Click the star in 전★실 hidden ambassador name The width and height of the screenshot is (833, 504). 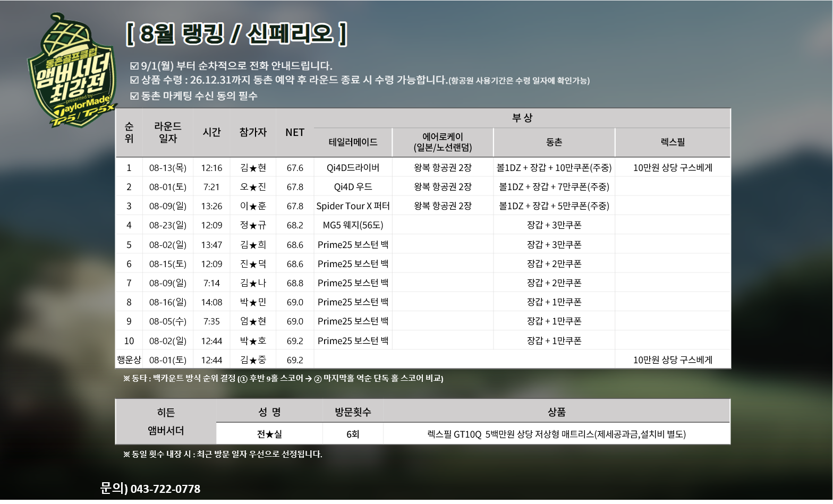[269, 434]
